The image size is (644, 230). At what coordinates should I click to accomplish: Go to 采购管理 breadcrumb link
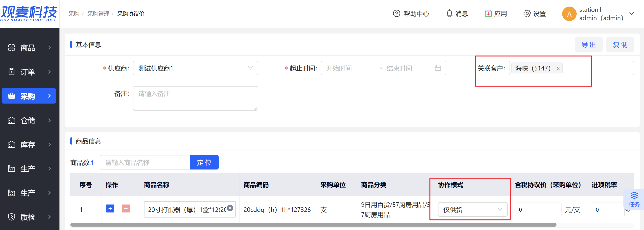click(x=98, y=14)
